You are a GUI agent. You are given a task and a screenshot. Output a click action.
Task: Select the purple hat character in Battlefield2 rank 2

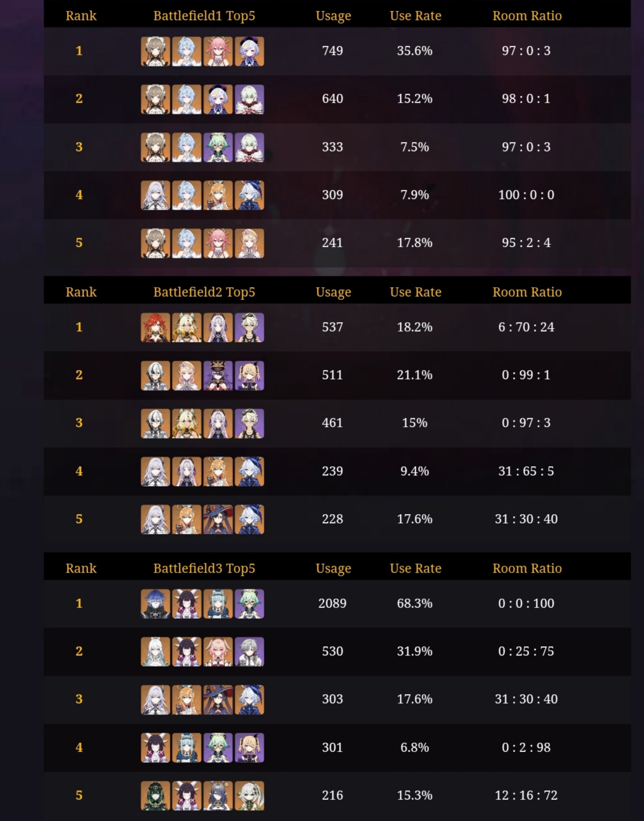(x=218, y=376)
